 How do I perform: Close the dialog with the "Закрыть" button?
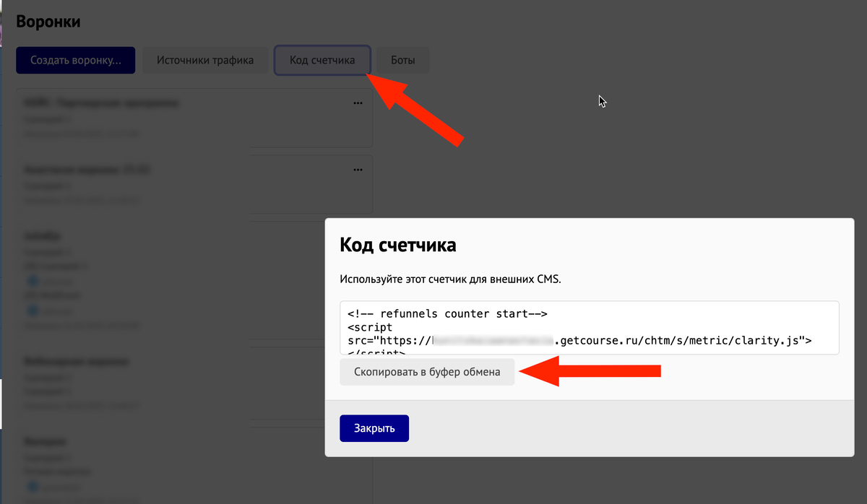point(374,428)
